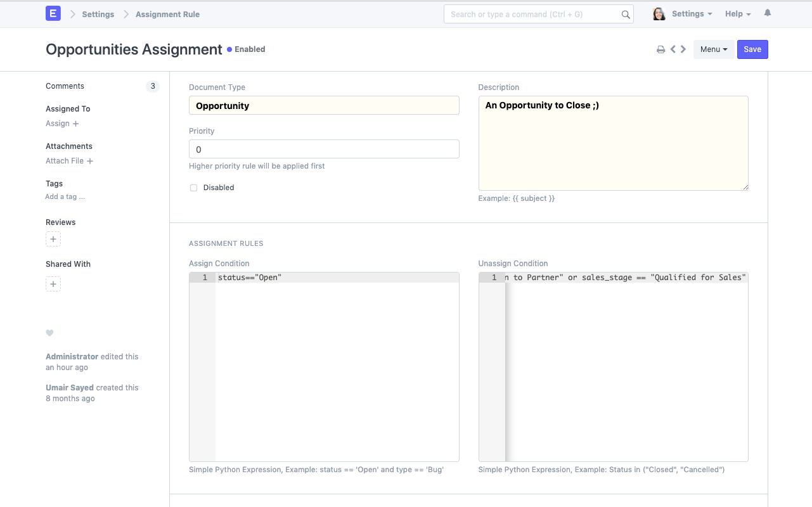The image size is (812, 507).
Task: Click the ERPNext logo icon
Action: (x=53, y=13)
